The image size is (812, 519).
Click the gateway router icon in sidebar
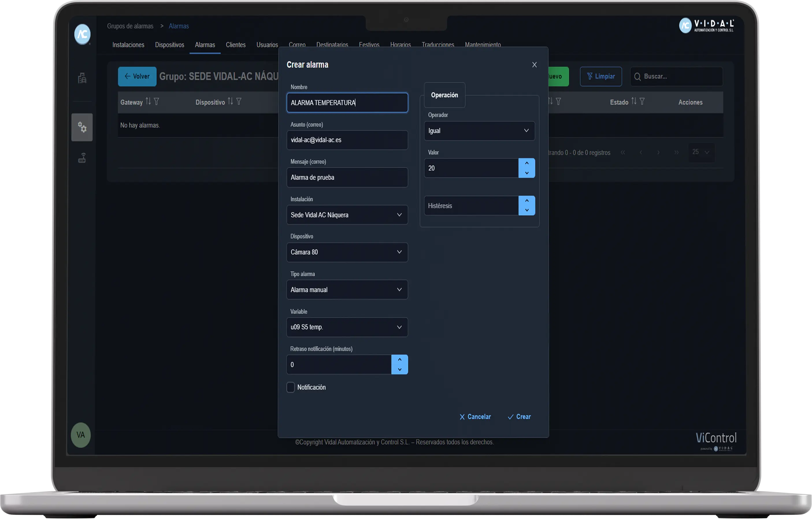[82, 157]
